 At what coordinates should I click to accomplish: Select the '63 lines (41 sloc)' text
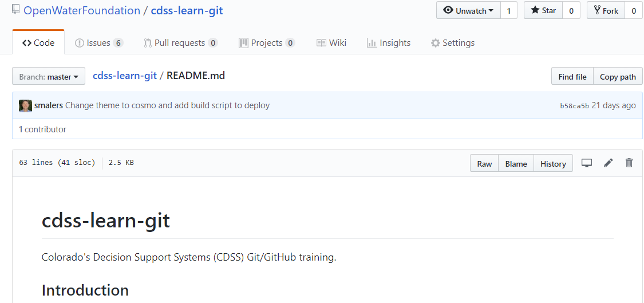(x=57, y=163)
